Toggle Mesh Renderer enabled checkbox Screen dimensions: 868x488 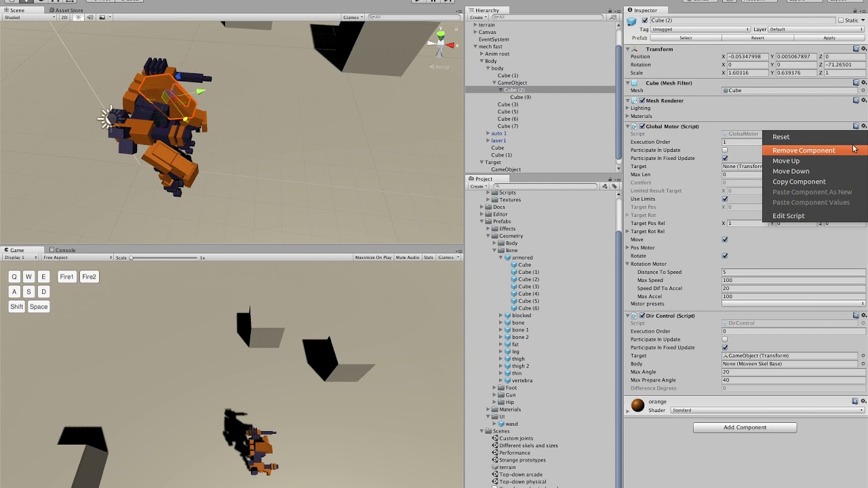[x=642, y=100]
